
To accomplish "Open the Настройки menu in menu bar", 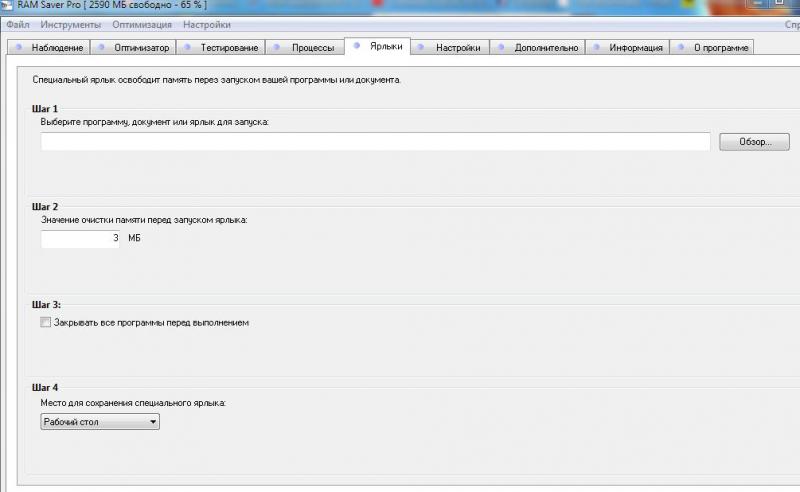I will pos(207,24).
